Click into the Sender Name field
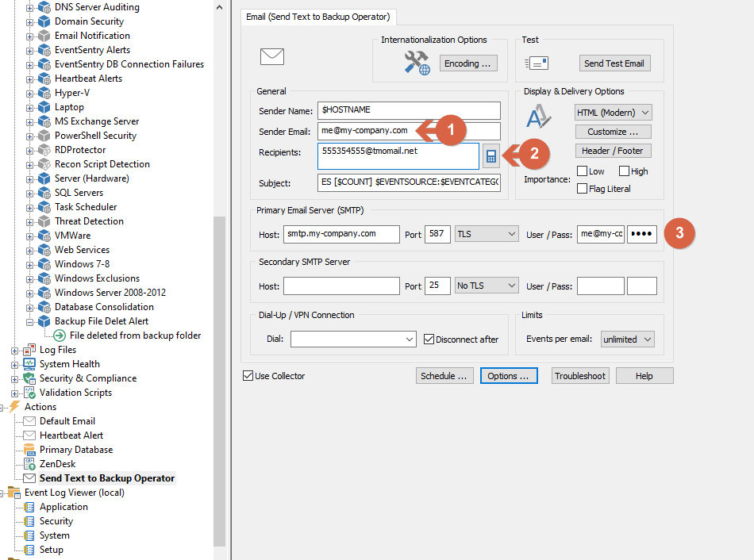 [409, 110]
